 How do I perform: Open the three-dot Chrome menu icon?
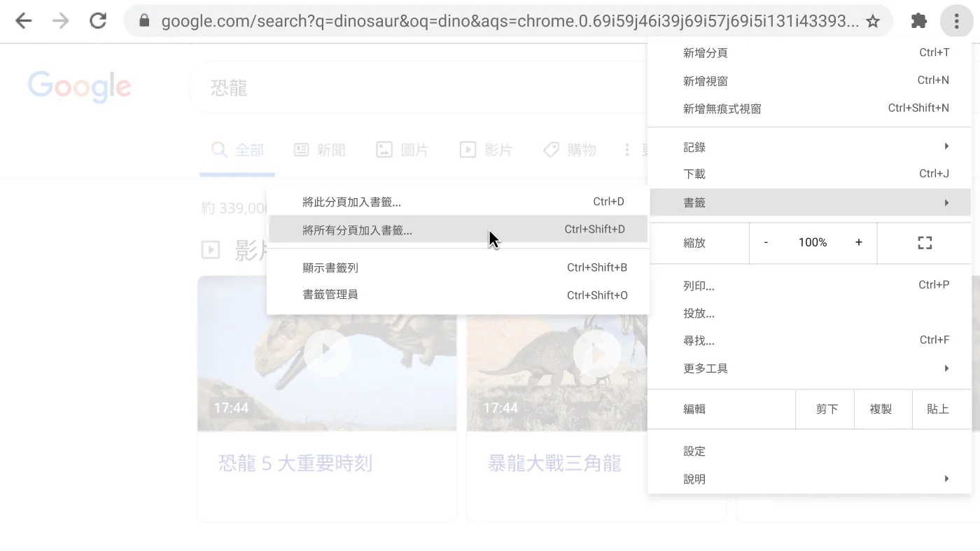point(955,20)
